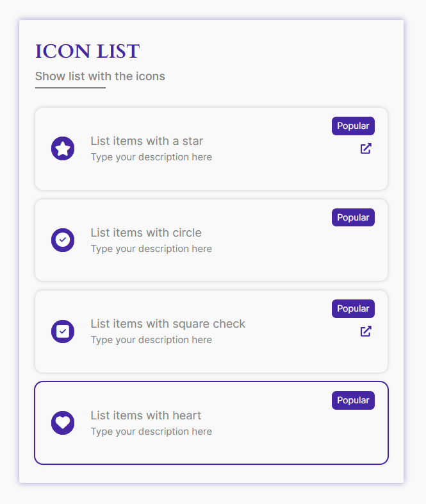Screen dimensions: 426x504
Task: Open external link icon on star item
Action: point(366,149)
